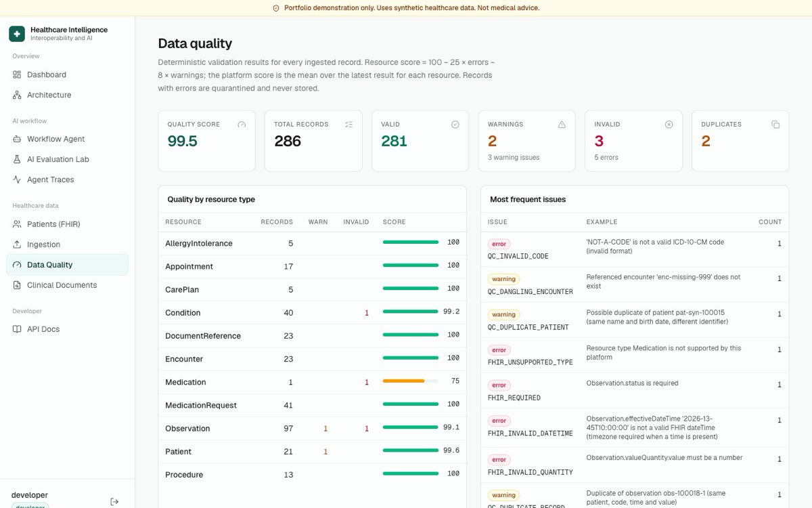The width and height of the screenshot is (812, 508).
Task: Open Workflow Agent from sidebar
Action: pos(68,139)
